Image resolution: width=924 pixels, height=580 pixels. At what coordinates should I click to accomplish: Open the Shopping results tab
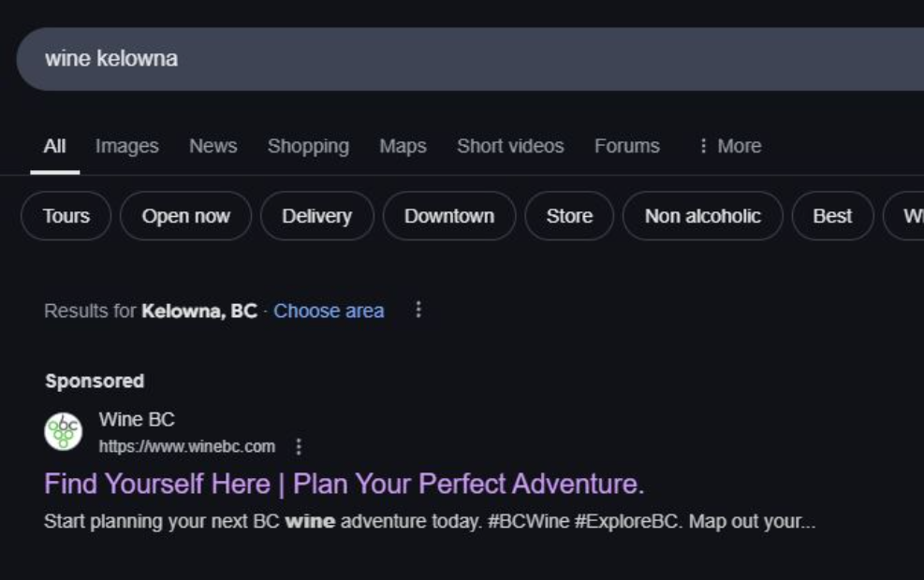point(308,146)
